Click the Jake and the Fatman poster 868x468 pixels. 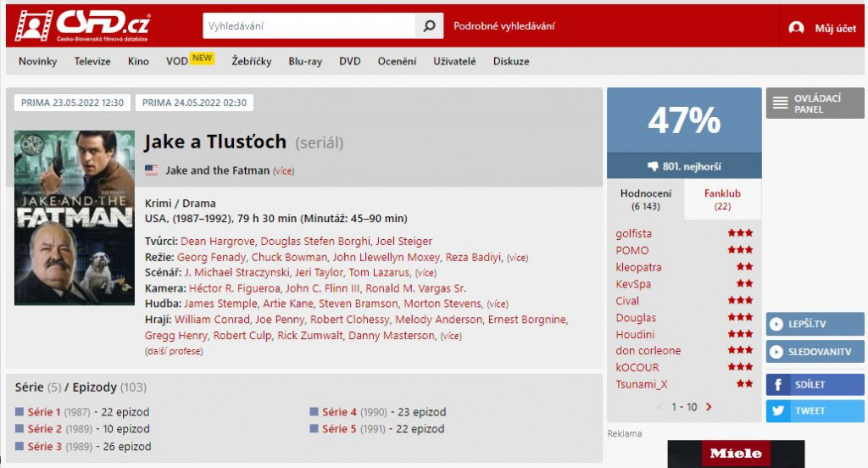coord(75,218)
